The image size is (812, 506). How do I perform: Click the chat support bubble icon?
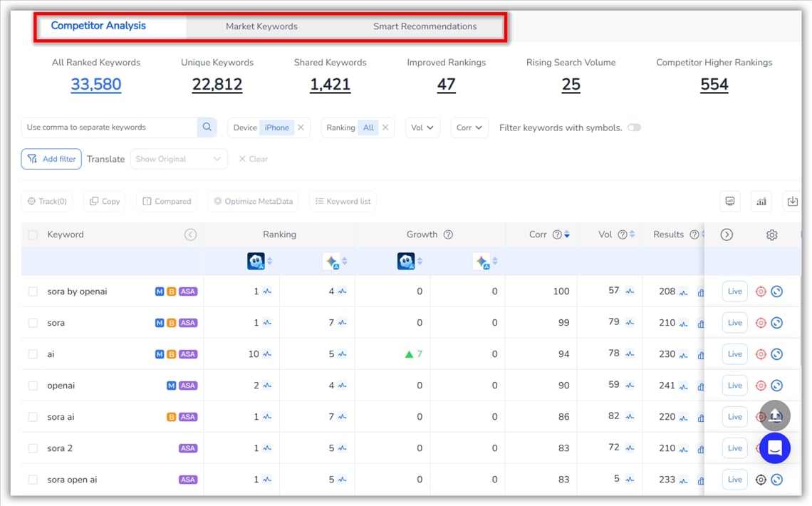774,448
